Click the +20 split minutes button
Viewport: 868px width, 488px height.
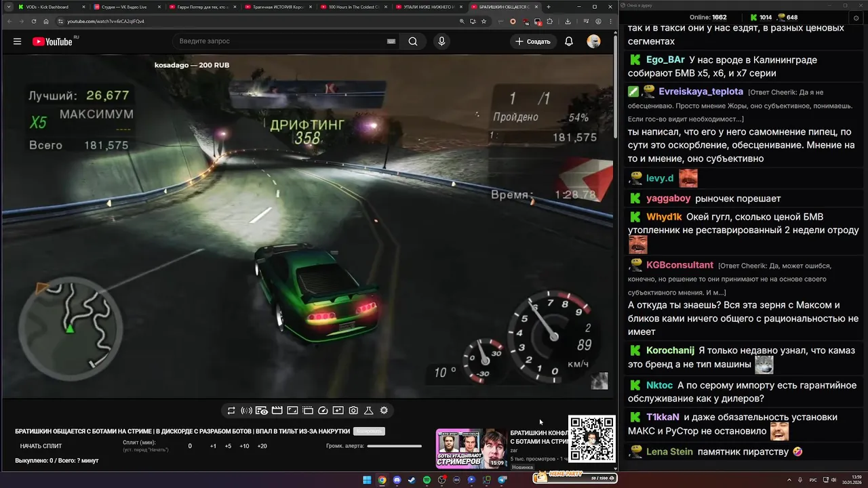(x=262, y=446)
